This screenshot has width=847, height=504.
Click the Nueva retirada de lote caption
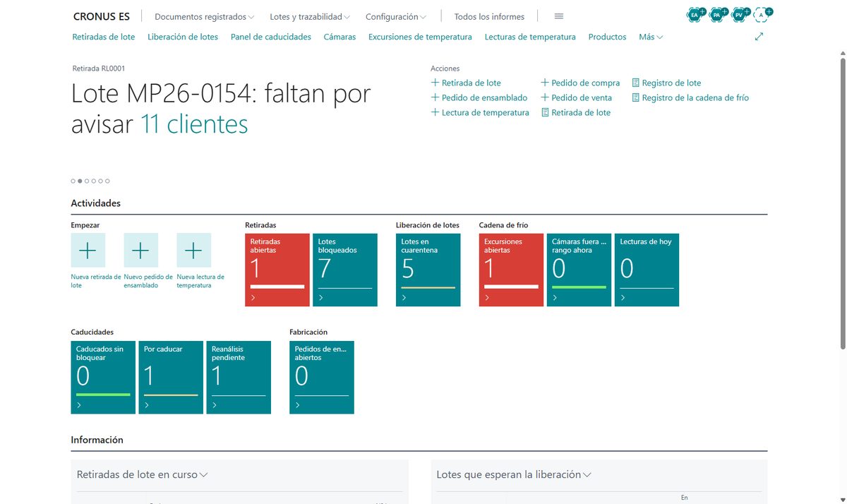click(x=96, y=281)
